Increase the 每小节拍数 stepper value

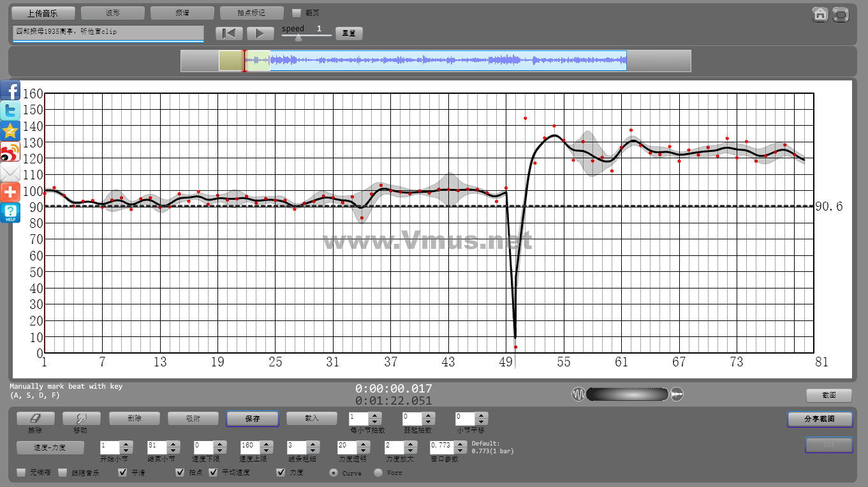click(x=375, y=416)
